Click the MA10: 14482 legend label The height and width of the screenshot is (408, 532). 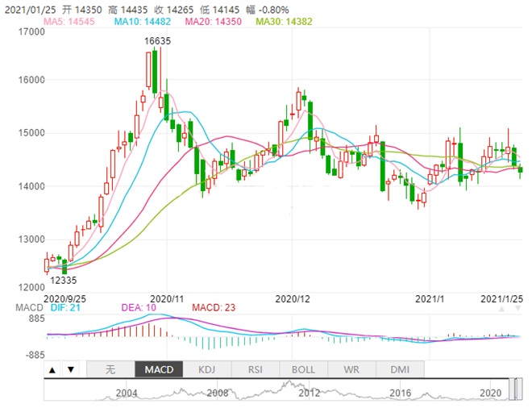pos(143,22)
